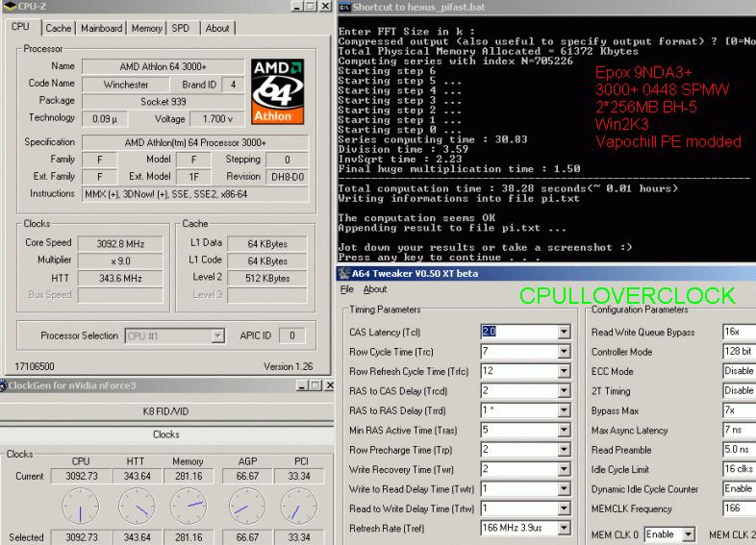
Task: Switch to the Mainboard tab
Action: coord(101,29)
